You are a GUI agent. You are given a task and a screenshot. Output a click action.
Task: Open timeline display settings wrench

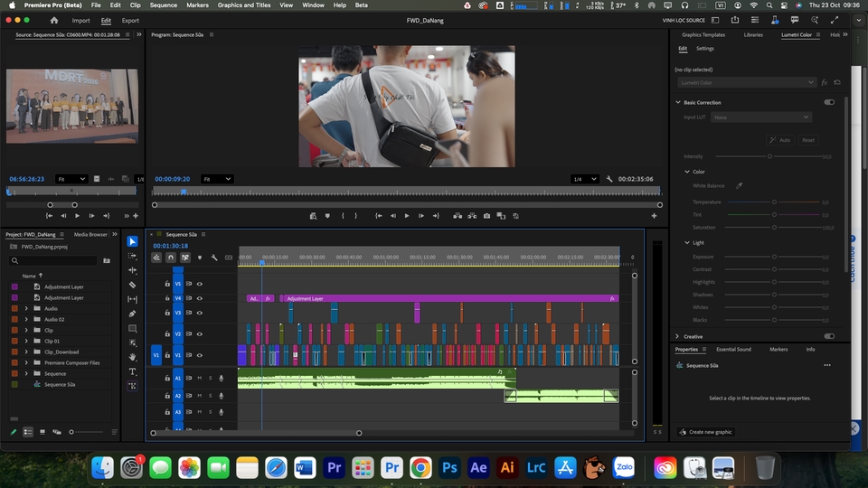[x=214, y=258]
